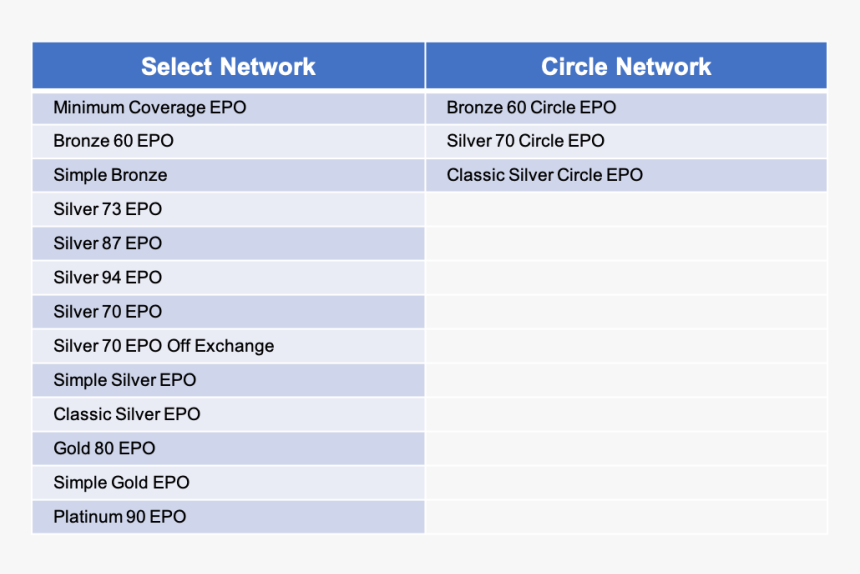Click the Simple Bronze cell
860x574 pixels.
pos(228,175)
